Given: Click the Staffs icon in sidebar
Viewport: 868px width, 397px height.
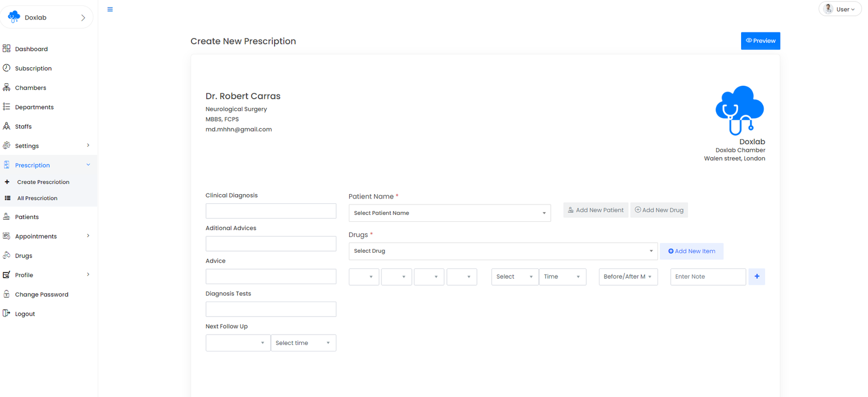Looking at the screenshot, I should click(x=7, y=126).
